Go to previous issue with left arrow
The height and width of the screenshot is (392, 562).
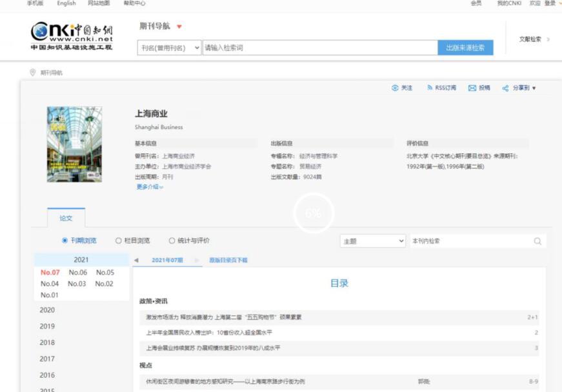point(136,260)
